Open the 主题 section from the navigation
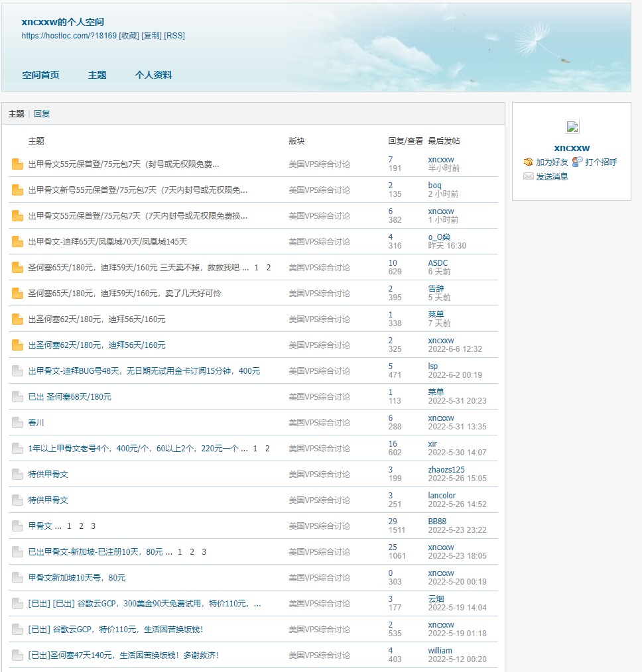Viewport: 642px width, 672px height. click(97, 75)
